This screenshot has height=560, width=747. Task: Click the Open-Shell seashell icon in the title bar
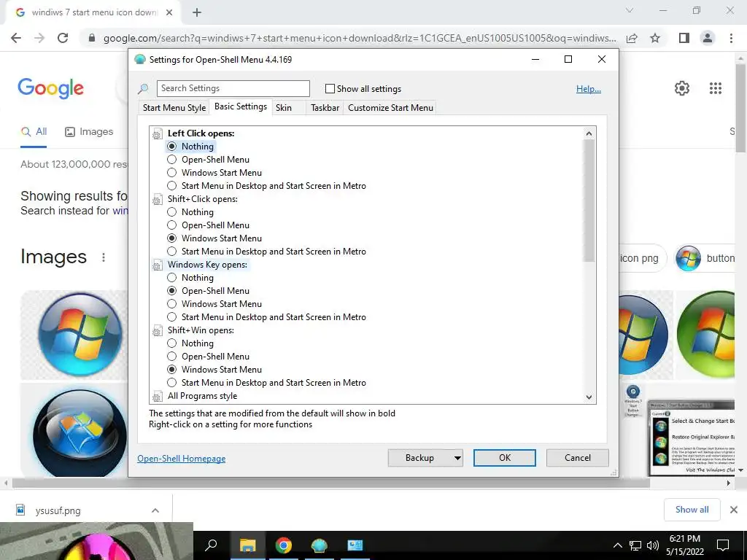pos(139,60)
